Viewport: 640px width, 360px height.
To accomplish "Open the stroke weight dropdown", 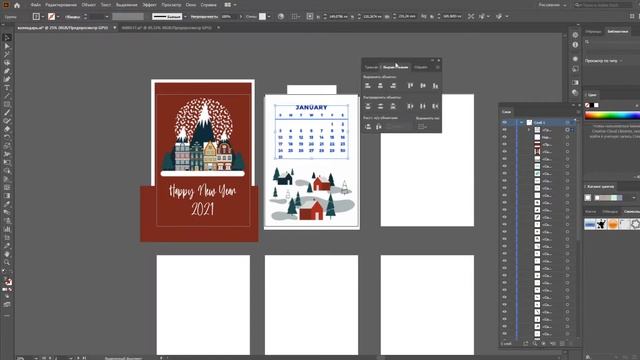I will coord(107,17).
